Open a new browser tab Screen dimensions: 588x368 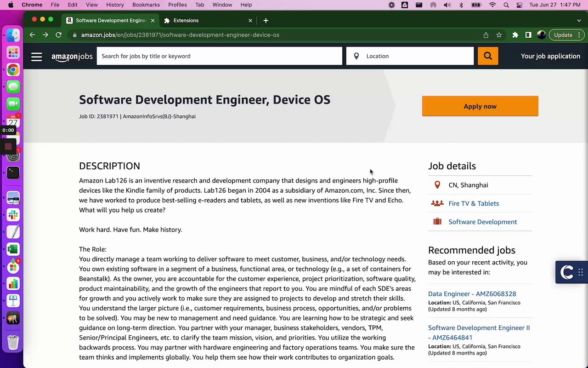(266, 20)
